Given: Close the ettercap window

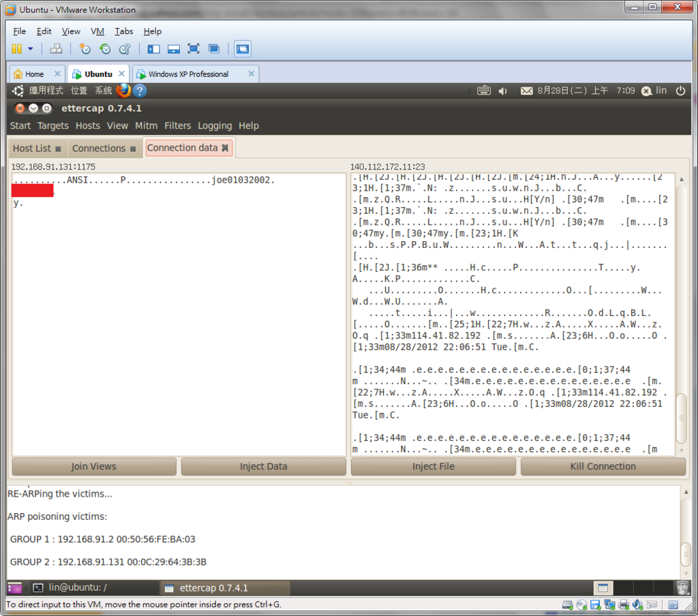Looking at the screenshot, I should 20,108.
